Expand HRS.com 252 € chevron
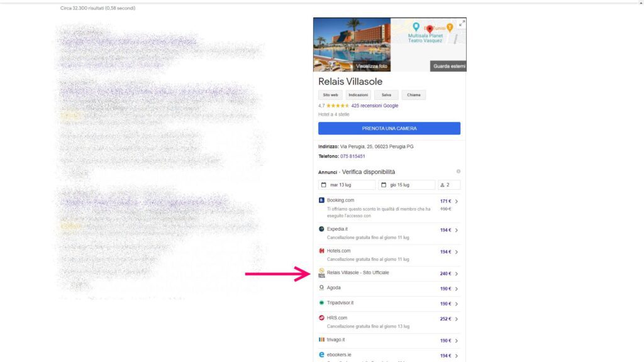The image size is (644, 362). (x=457, y=319)
